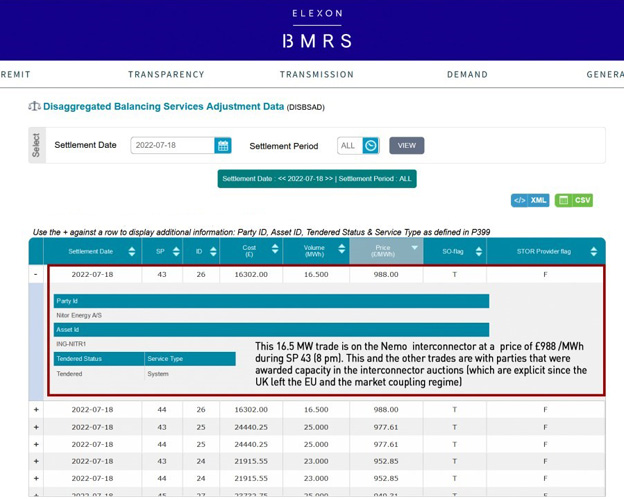Go to previous date in settlement banner

[281, 179]
